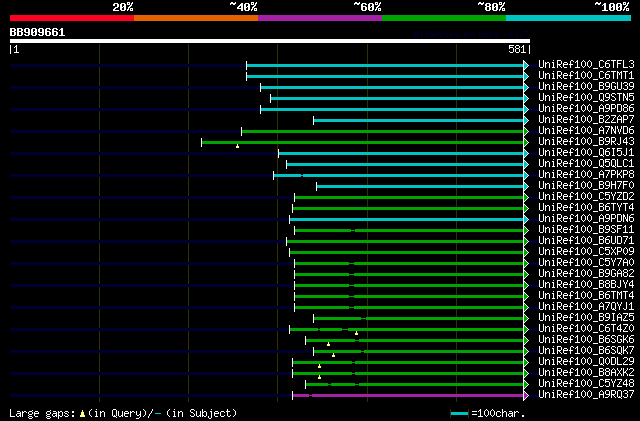Click the cyan =100char scale bar
Screen dimensions: 640x421
[x=460, y=414]
